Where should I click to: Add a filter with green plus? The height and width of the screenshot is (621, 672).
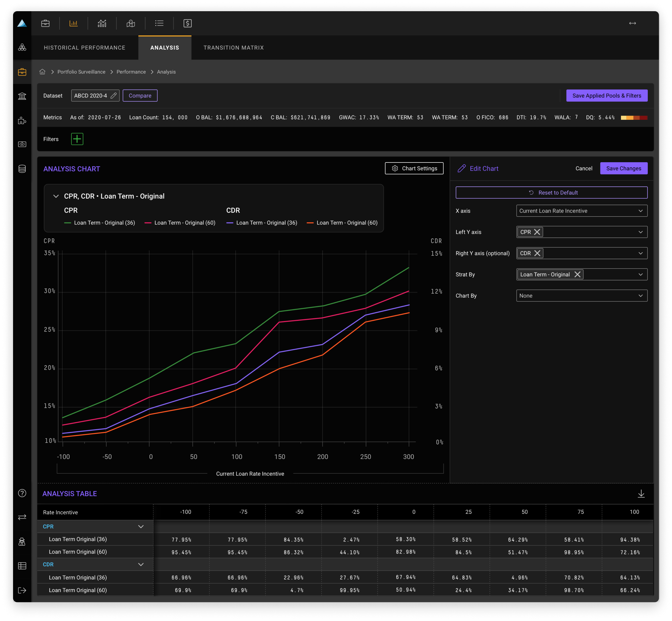[x=77, y=139]
